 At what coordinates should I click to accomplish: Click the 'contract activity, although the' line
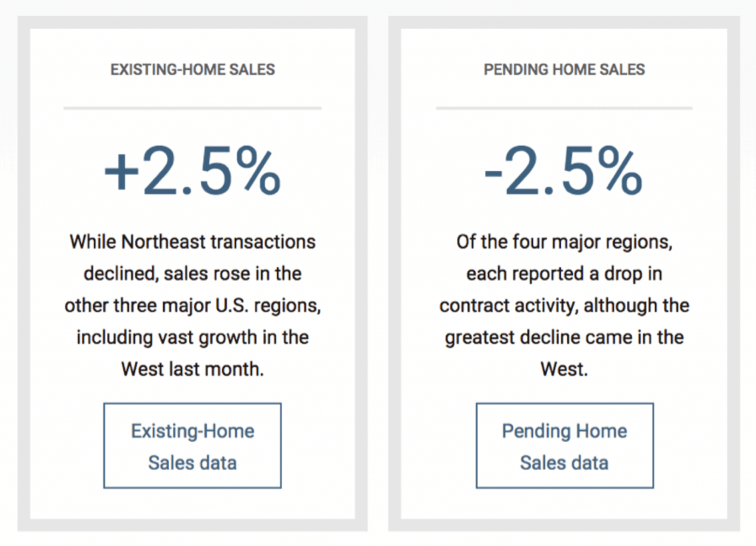point(564,305)
